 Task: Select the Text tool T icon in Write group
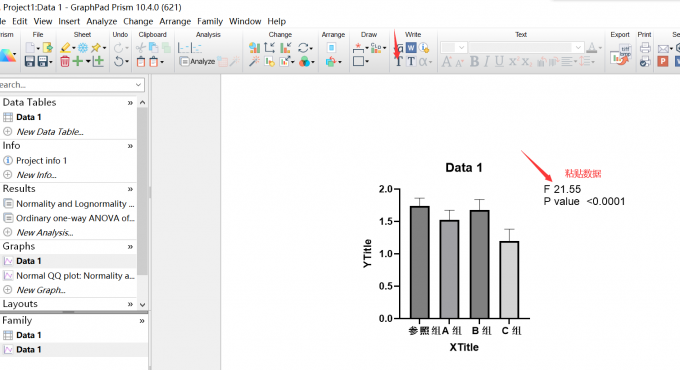click(399, 62)
